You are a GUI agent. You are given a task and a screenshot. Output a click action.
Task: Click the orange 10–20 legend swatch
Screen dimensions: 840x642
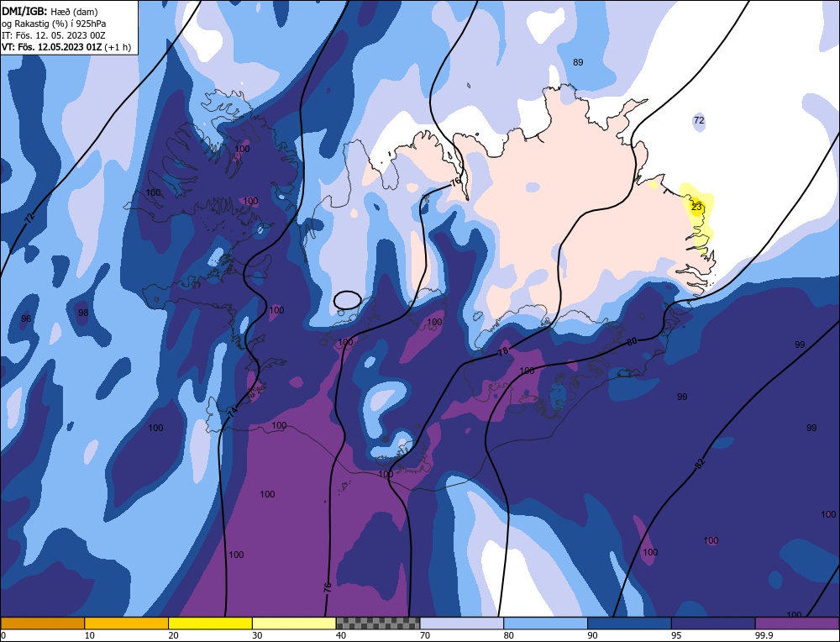(x=127, y=623)
